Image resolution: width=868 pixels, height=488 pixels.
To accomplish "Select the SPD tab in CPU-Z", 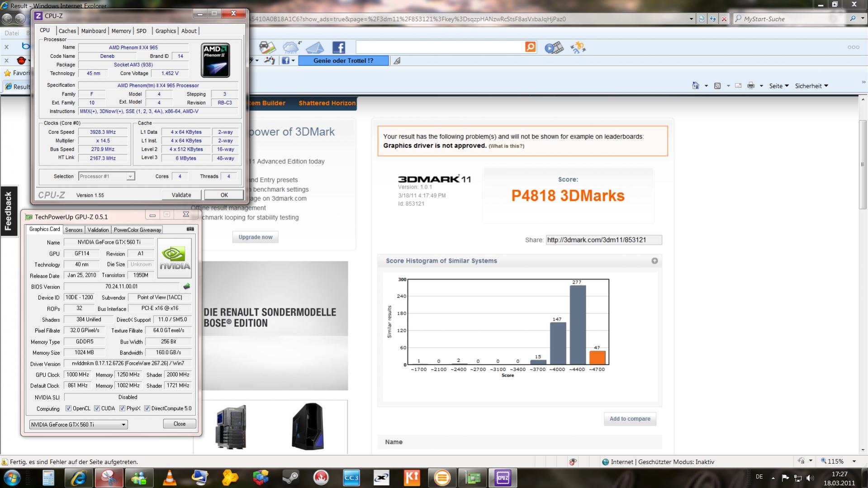I will 142,31.
